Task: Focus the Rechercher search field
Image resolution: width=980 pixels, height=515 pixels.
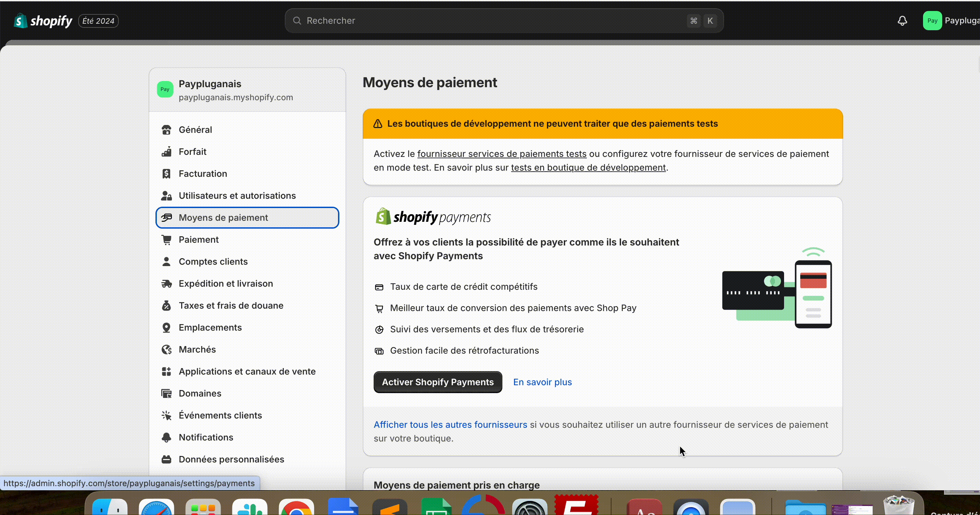Action: [x=504, y=21]
